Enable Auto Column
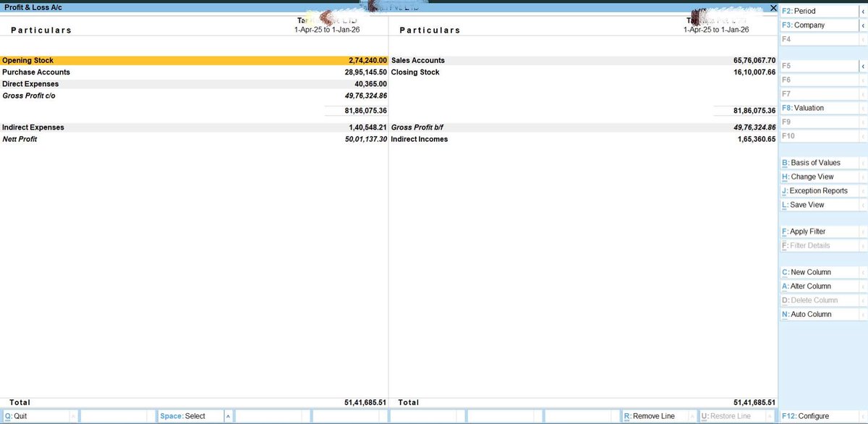This screenshot has width=868, height=424. pos(818,314)
